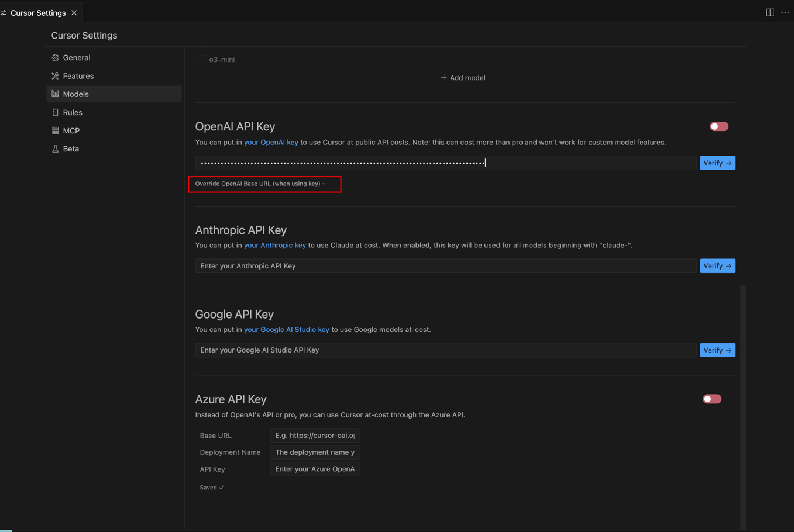
Task: Click the Google AI Studio API Key field
Action: [x=446, y=350]
